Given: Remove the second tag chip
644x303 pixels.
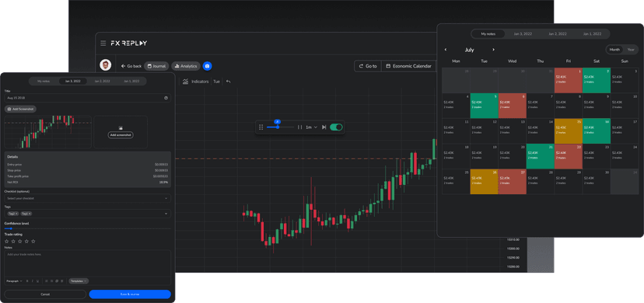Looking at the screenshot, I should [x=30, y=214].
